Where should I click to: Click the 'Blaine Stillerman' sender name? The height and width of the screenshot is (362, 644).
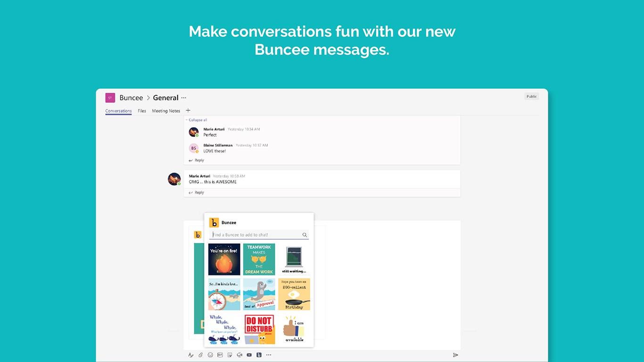218,145
